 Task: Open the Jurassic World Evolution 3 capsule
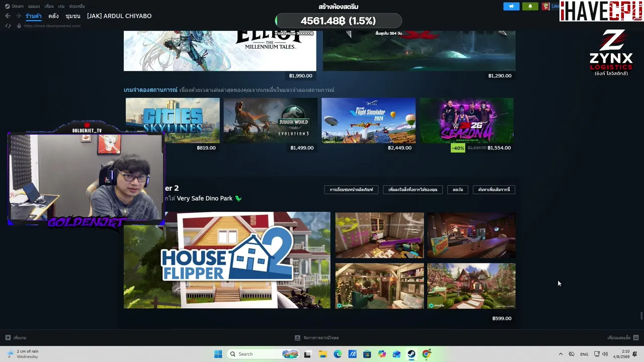pos(271,121)
